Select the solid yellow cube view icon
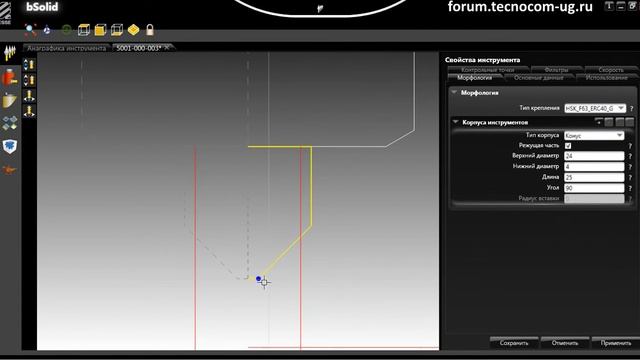Viewport: 640px width, 360px height. coord(100,30)
